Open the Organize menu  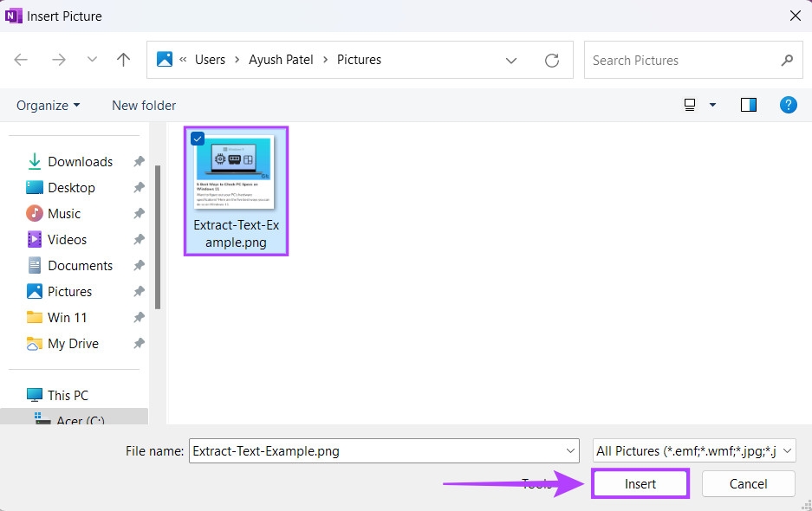[x=49, y=106]
